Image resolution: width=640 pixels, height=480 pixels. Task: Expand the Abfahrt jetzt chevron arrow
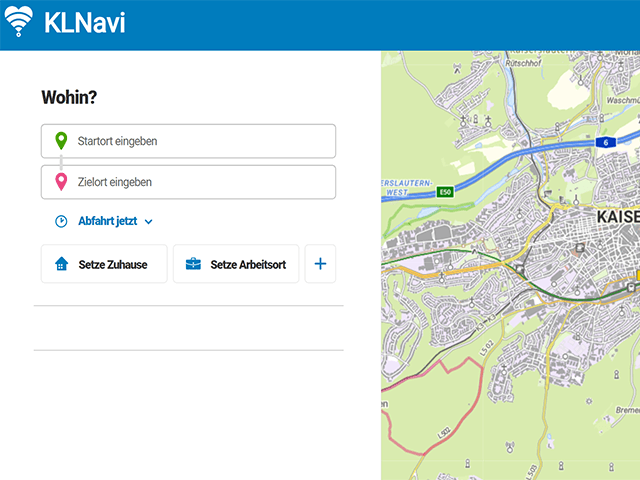(149, 222)
